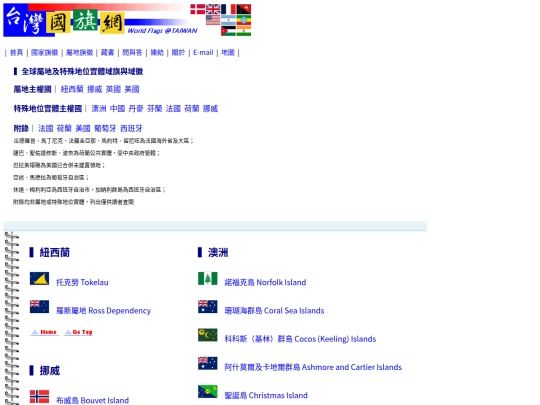The height and width of the screenshot is (405, 540).
Task: Open the 托克勞 Tokelau link
Action: pyautogui.click(x=82, y=282)
